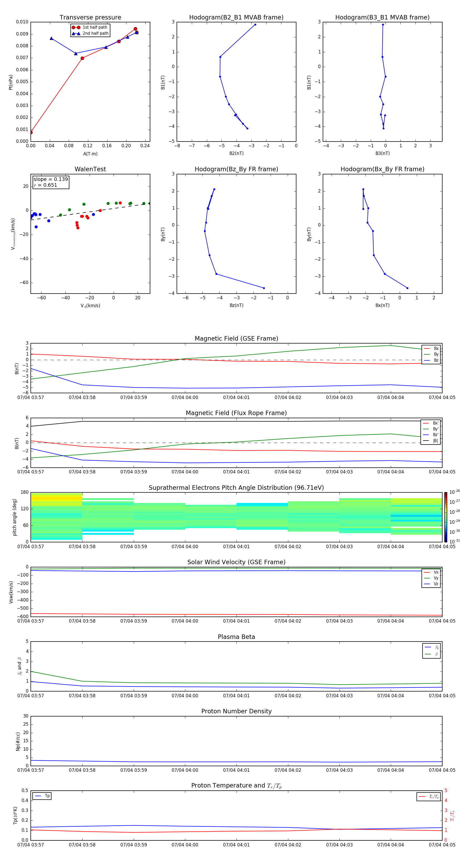Click the pitch angle plot's vertical colorbar

pyautogui.click(x=445, y=517)
